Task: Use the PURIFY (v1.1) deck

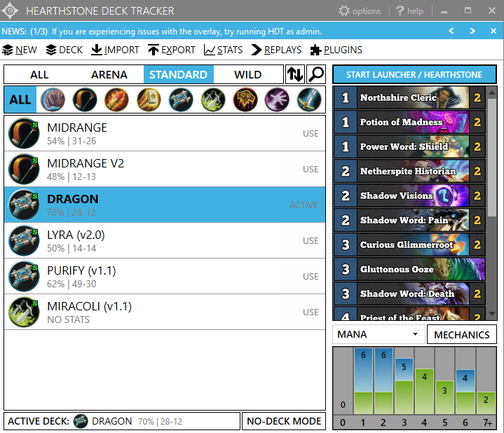Action: click(311, 277)
